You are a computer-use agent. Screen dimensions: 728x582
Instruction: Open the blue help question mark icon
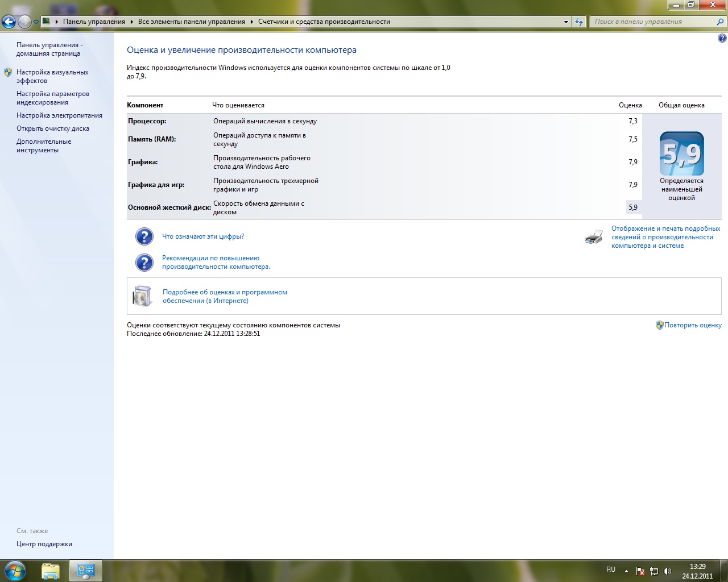coord(722,39)
